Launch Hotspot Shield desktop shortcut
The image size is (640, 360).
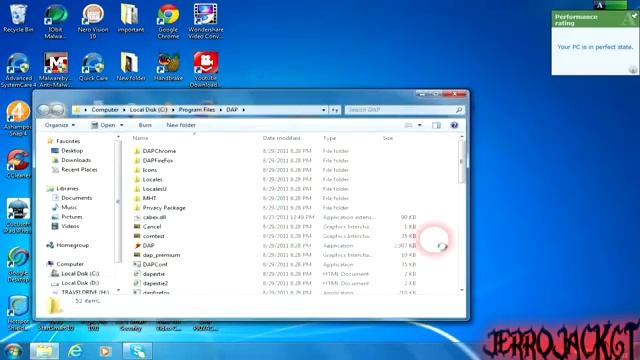click(x=18, y=313)
